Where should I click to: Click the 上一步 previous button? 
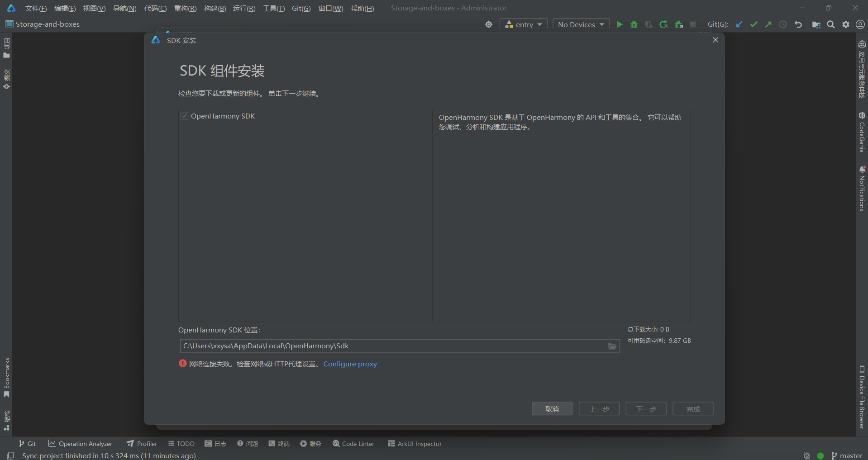(x=599, y=409)
